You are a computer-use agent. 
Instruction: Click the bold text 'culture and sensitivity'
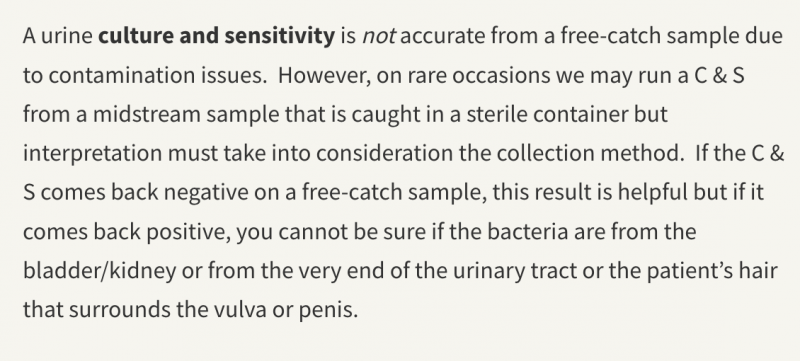(x=216, y=36)
